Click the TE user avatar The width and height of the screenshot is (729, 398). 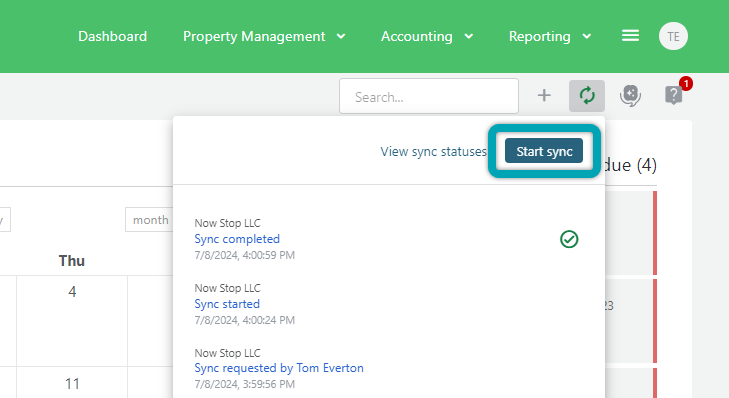pos(673,36)
